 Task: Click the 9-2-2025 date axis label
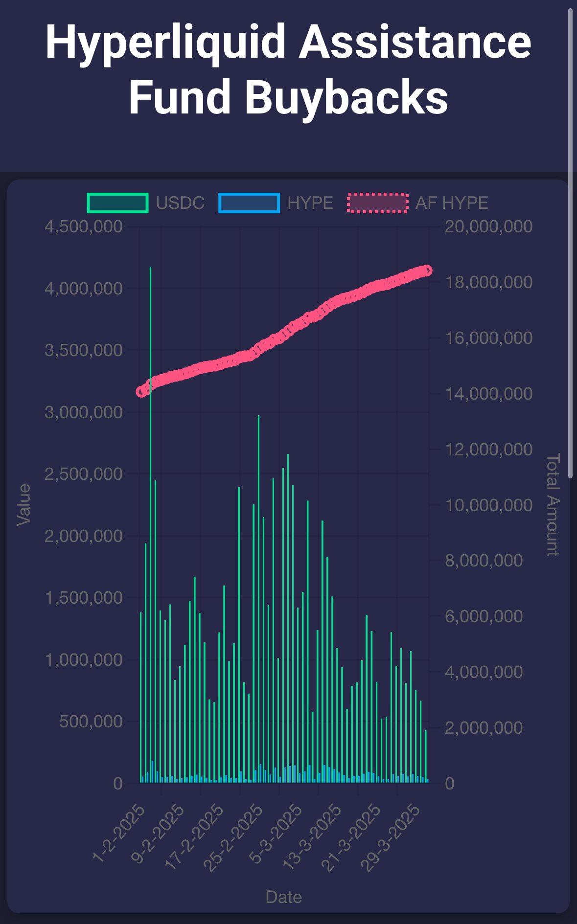pyautogui.click(x=158, y=833)
